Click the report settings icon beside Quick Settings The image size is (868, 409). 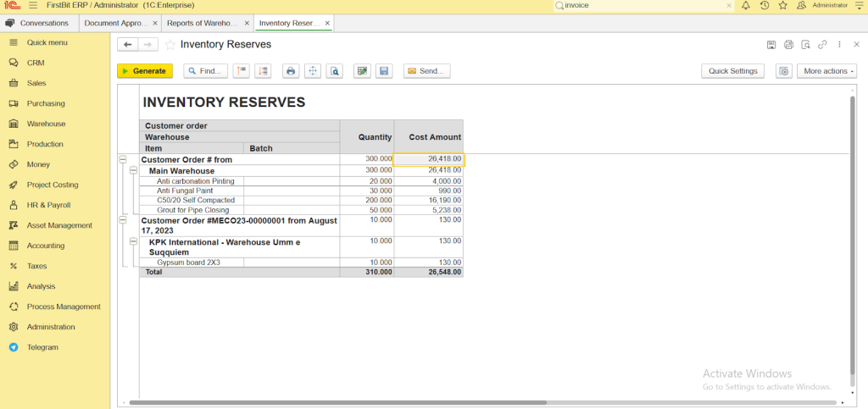tap(784, 71)
